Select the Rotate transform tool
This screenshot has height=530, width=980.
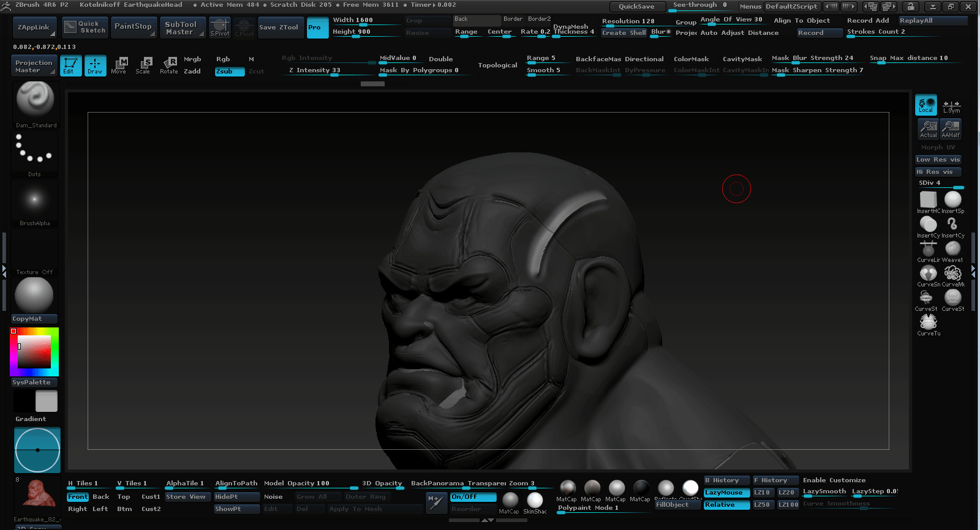(169, 65)
